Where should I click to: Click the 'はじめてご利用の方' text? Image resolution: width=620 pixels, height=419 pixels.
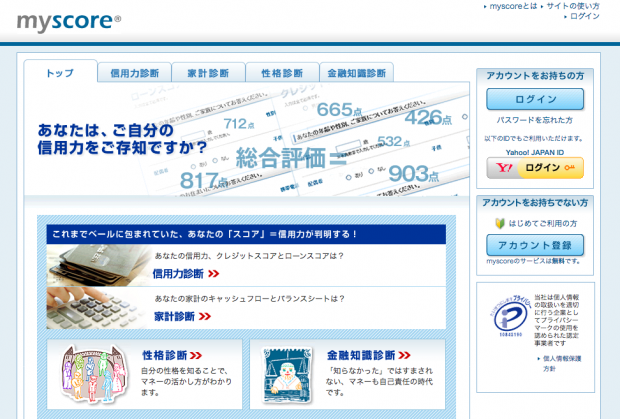click(x=542, y=224)
